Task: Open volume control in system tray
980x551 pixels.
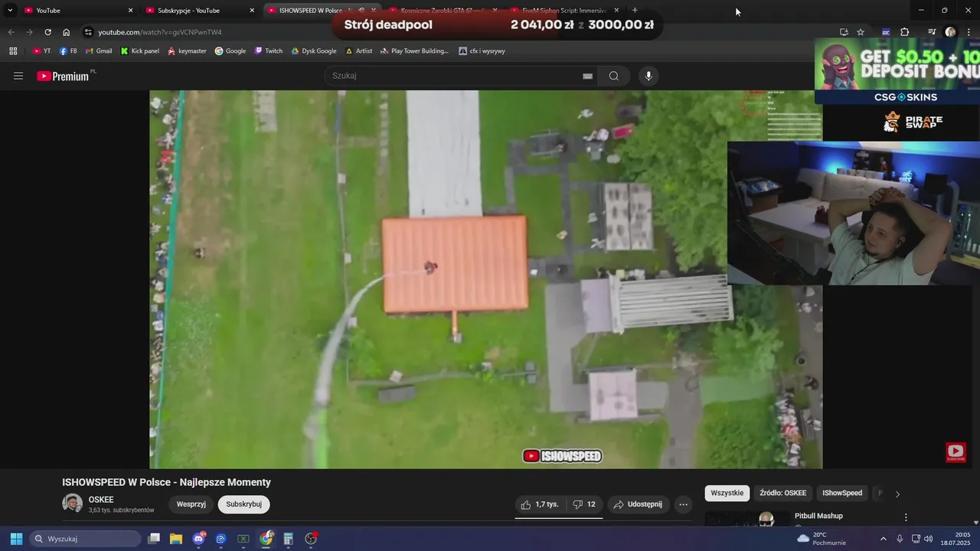Action: [x=928, y=539]
